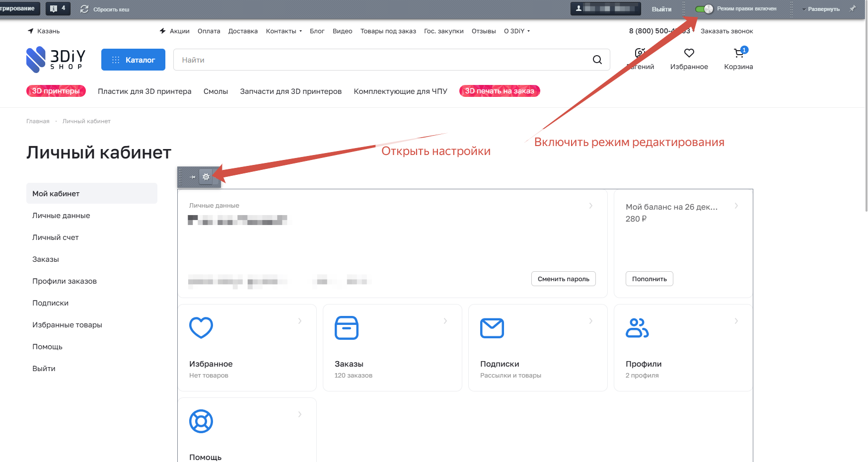Open the 3DiY Shop logo homepage
Image resolution: width=868 pixels, height=462 pixels.
[x=56, y=60]
